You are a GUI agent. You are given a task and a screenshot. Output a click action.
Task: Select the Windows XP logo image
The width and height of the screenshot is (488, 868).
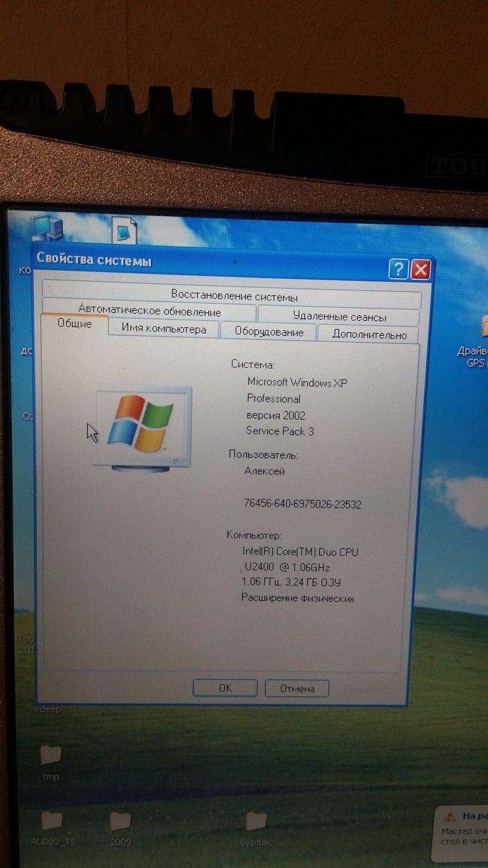tap(142, 429)
